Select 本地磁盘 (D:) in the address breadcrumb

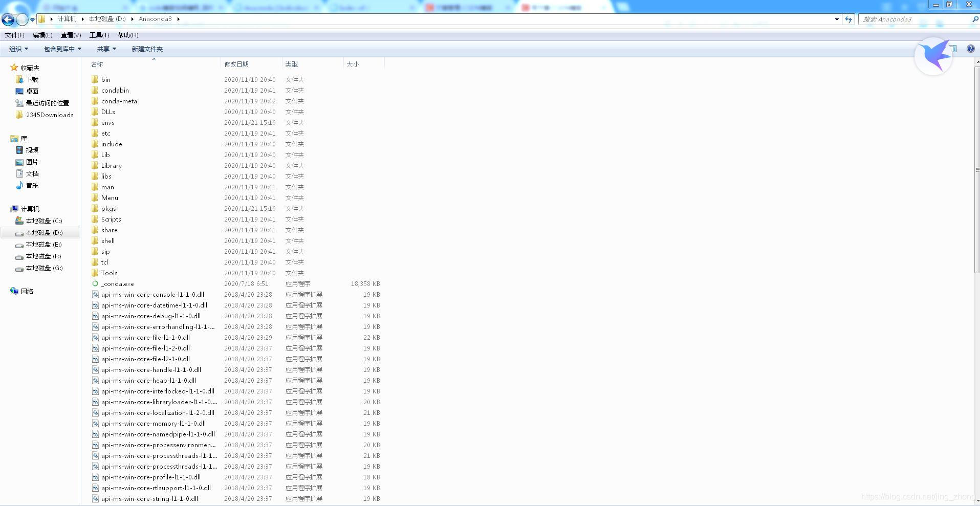tap(107, 19)
